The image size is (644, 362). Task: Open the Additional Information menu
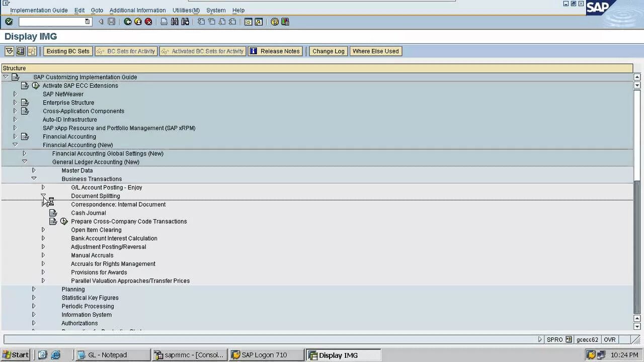tap(137, 10)
